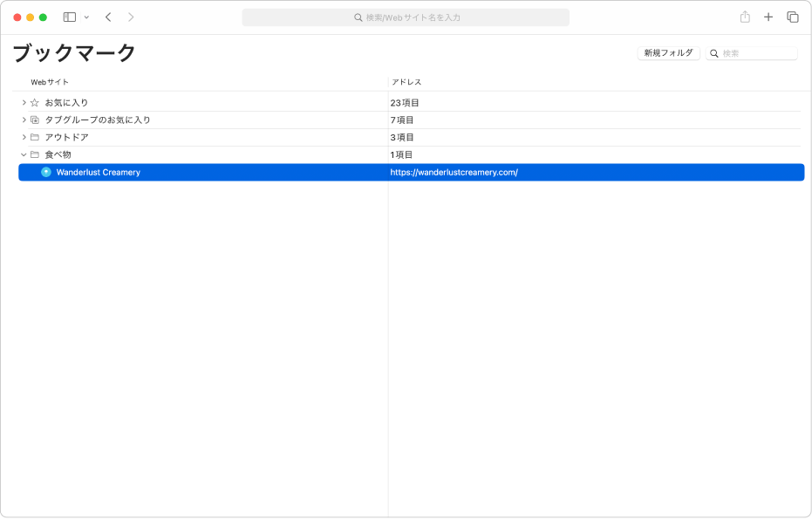This screenshot has height=520, width=812.
Task: Click the Wanderlust Creamery site favicon
Action: [x=46, y=172]
